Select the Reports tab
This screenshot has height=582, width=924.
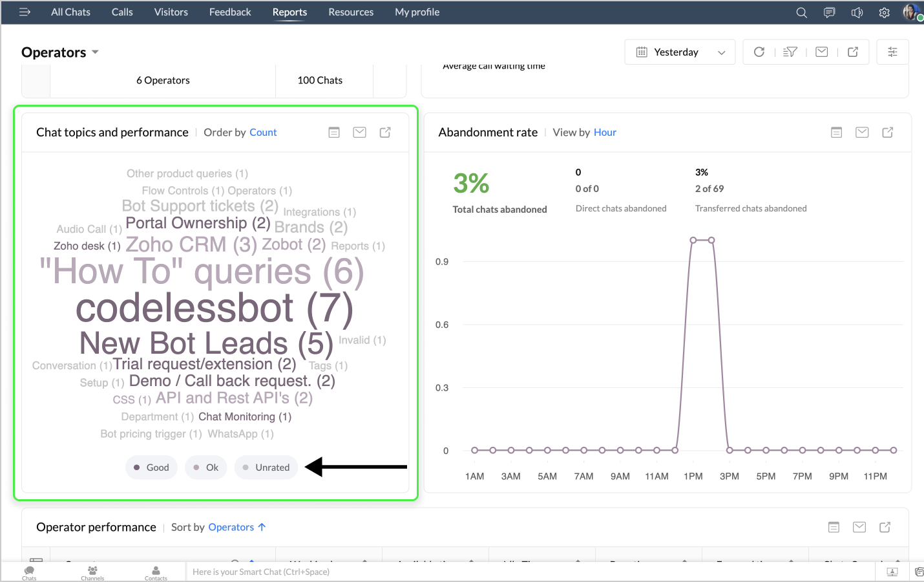(289, 12)
